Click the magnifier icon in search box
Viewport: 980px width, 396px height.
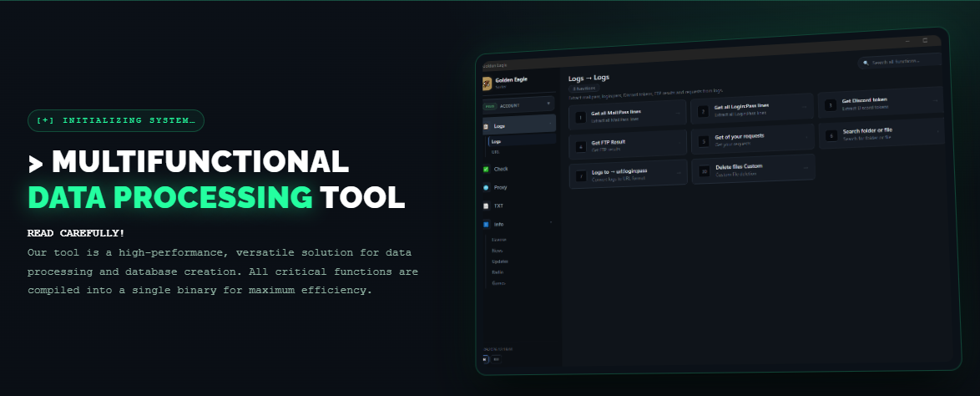(x=866, y=63)
